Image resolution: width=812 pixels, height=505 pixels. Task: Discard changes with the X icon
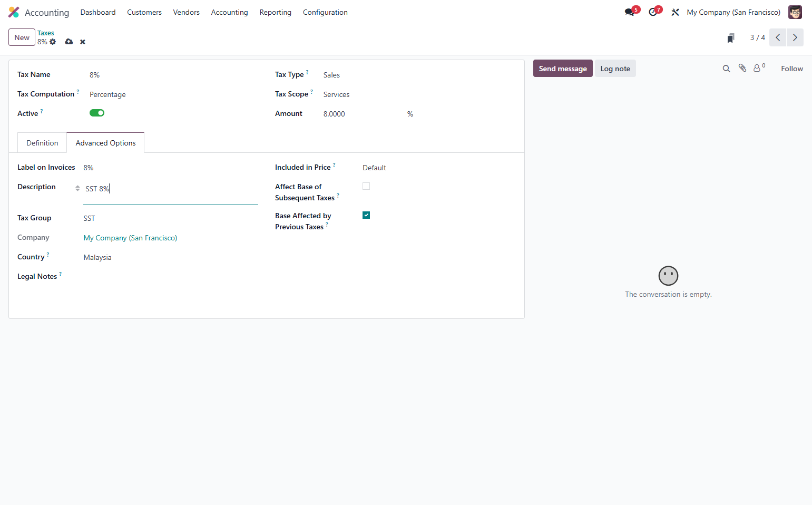tap(83, 42)
